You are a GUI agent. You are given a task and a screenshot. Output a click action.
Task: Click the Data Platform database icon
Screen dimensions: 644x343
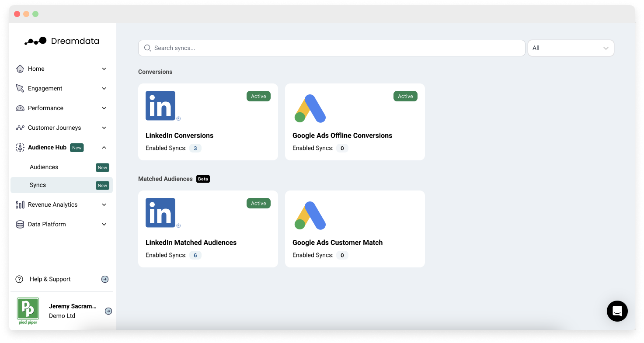20,224
